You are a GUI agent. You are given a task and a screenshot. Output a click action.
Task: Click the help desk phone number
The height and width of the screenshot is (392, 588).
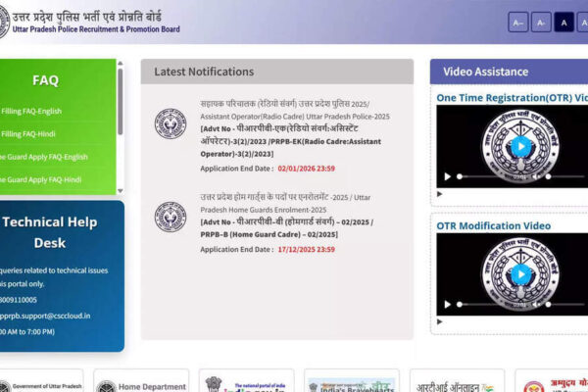click(x=19, y=300)
